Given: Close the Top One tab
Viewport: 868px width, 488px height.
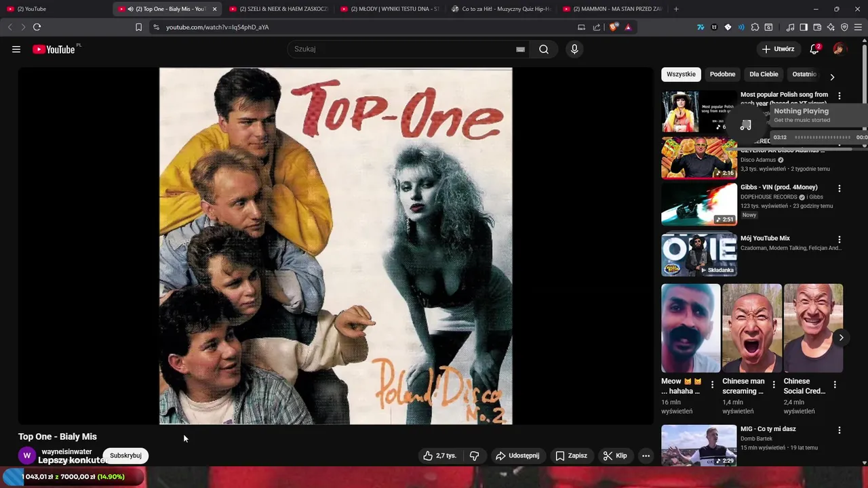Looking at the screenshot, I should 215,9.
